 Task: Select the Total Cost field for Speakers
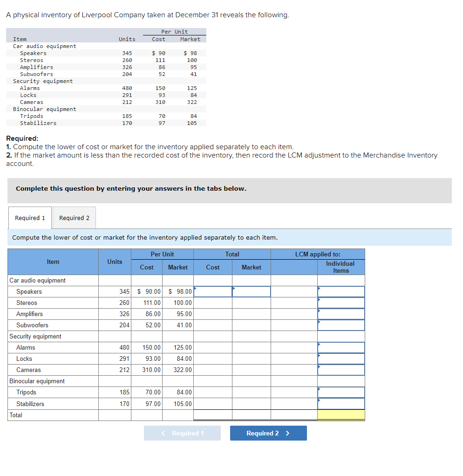(x=213, y=291)
